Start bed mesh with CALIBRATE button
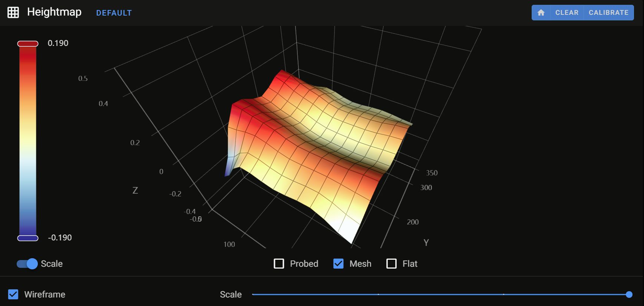 608,13
